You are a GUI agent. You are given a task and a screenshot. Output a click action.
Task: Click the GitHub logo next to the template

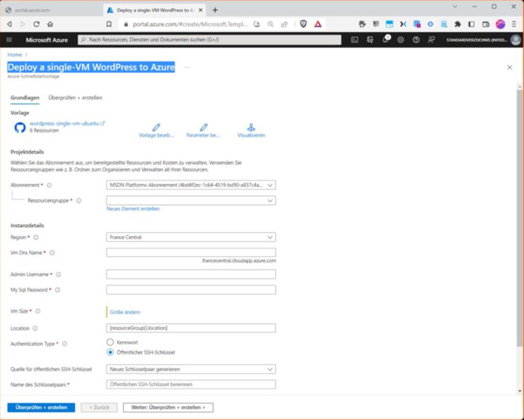[x=20, y=127]
